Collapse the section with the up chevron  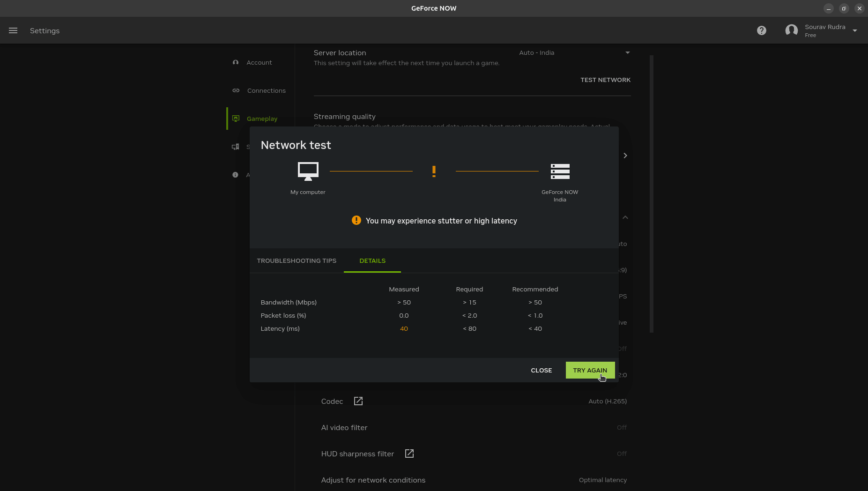point(625,217)
